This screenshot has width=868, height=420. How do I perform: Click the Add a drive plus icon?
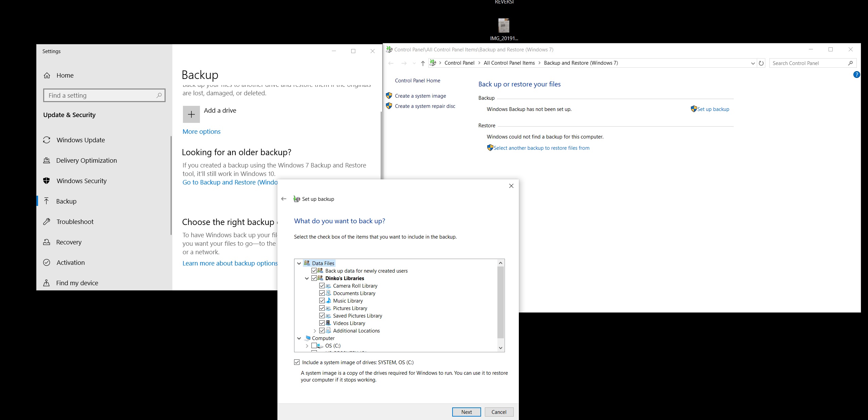pos(191,114)
